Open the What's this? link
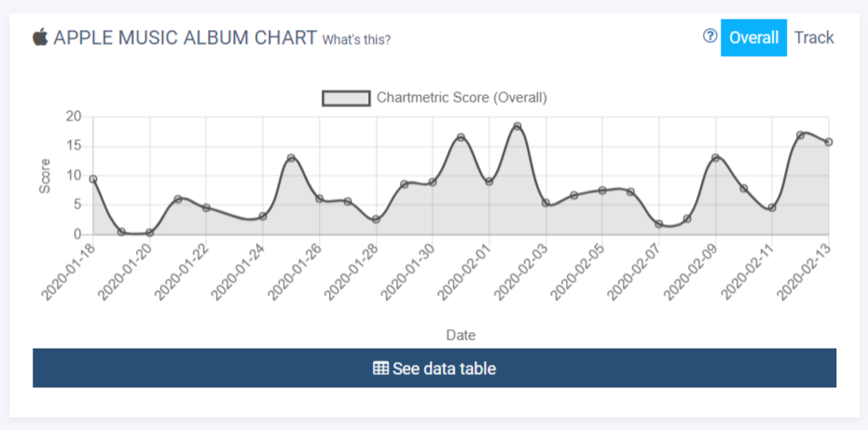868x430 pixels. pyautogui.click(x=356, y=39)
